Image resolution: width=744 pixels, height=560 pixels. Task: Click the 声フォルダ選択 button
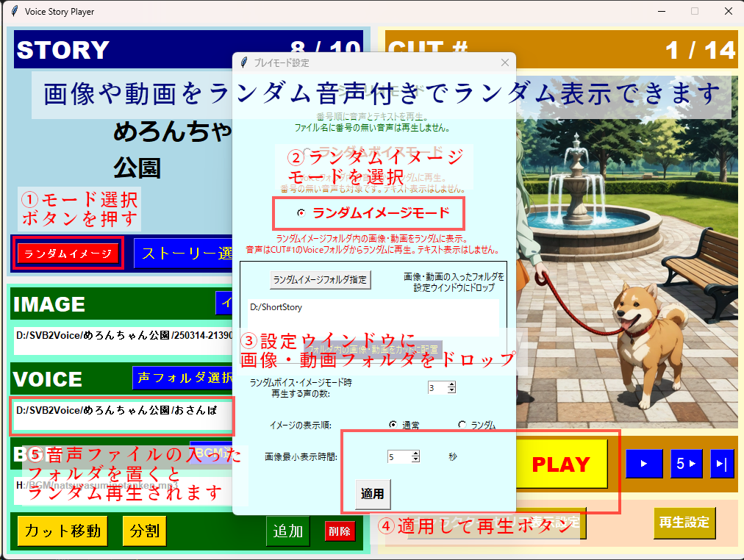point(182,378)
